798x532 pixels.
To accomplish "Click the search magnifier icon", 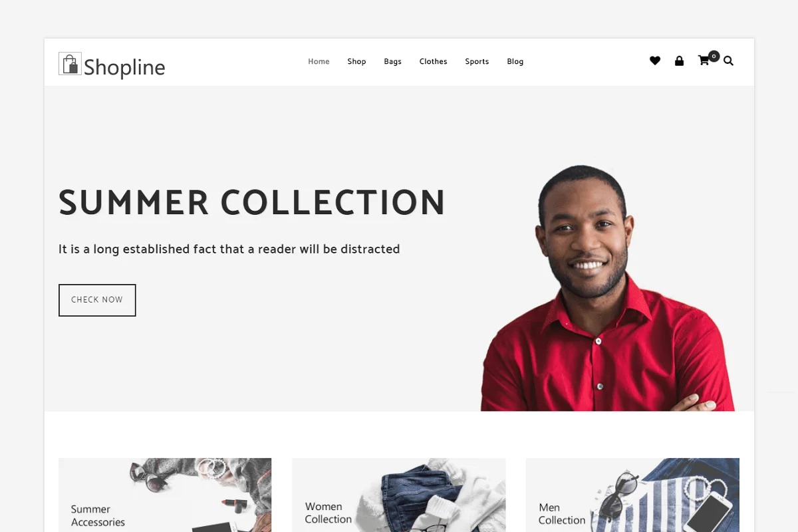I will [x=728, y=61].
